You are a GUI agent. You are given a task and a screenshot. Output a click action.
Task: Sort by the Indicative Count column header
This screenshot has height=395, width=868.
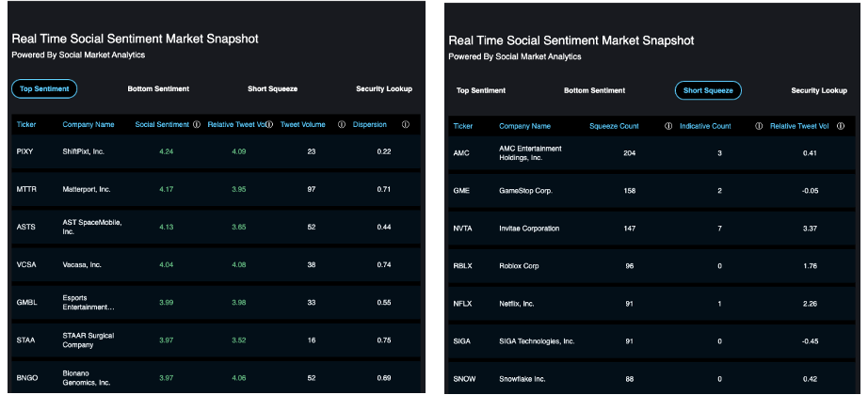click(705, 126)
